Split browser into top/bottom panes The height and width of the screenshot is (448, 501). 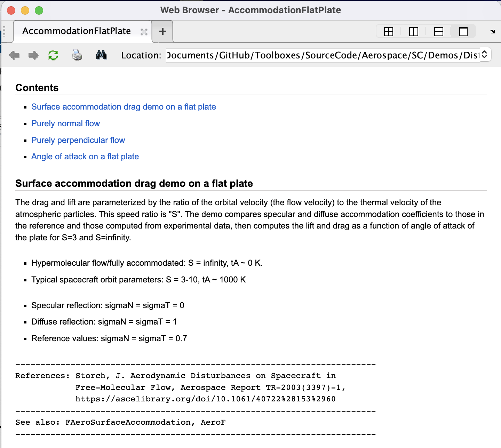tap(438, 32)
